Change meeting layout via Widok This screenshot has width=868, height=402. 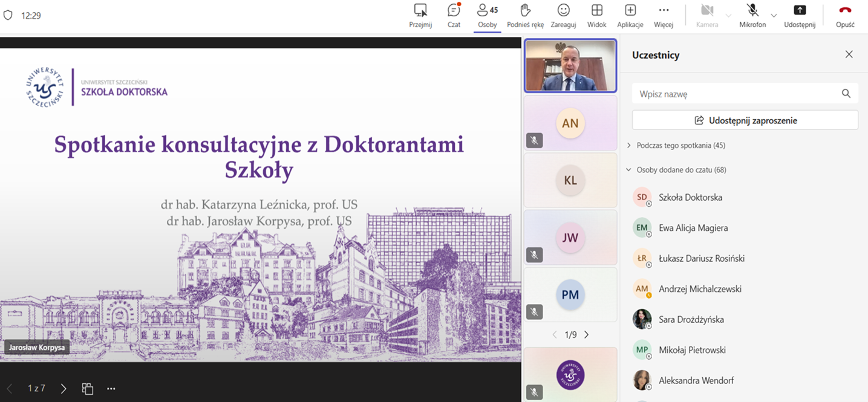pos(596,16)
